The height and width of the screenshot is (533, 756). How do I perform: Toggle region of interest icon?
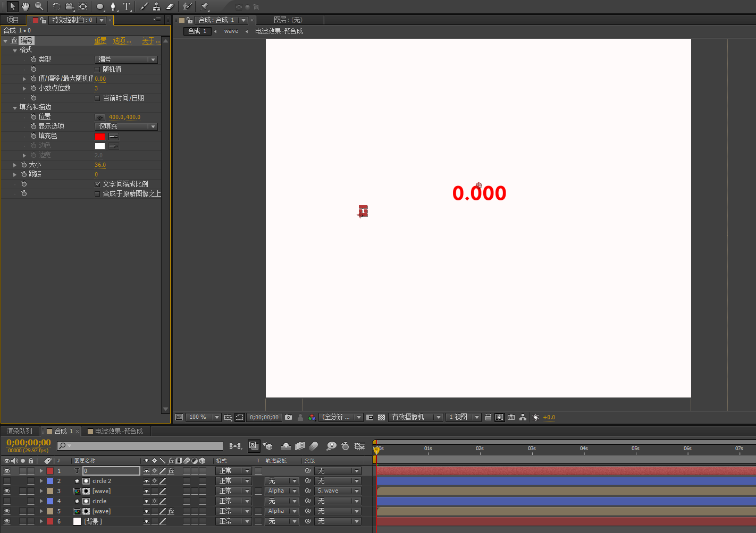point(370,417)
